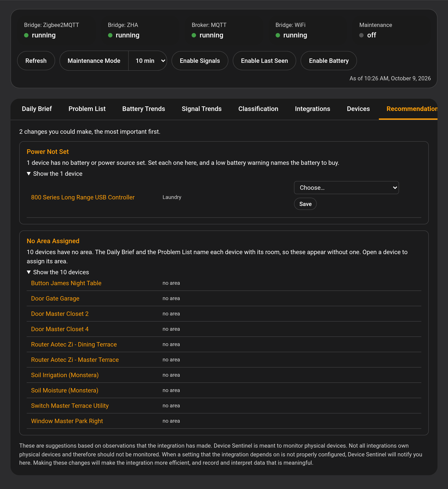Open Switch Master Terrace Utility device
Screen dimensions: 448x489
(70, 406)
